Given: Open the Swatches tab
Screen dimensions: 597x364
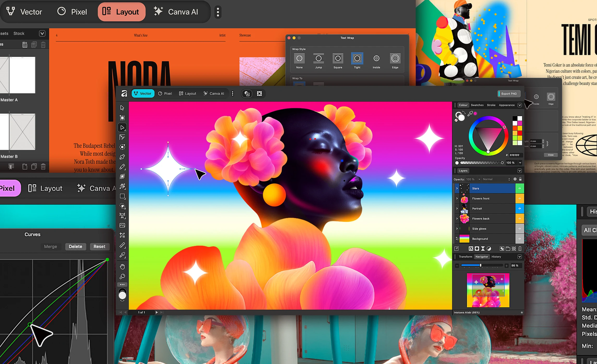Looking at the screenshot, I should (477, 105).
